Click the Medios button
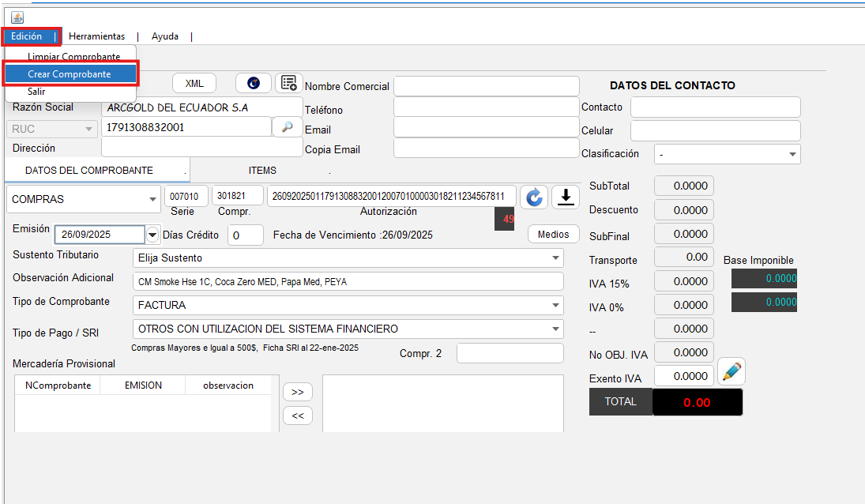 coord(553,235)
